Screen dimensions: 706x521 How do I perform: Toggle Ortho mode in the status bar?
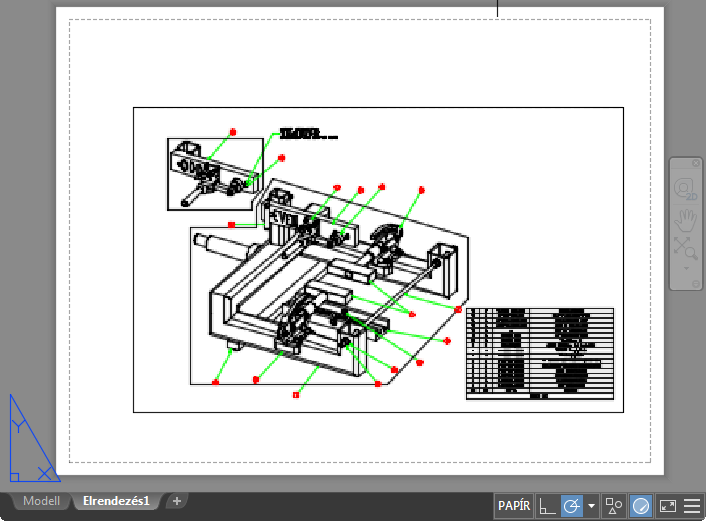tap(547, 506)
